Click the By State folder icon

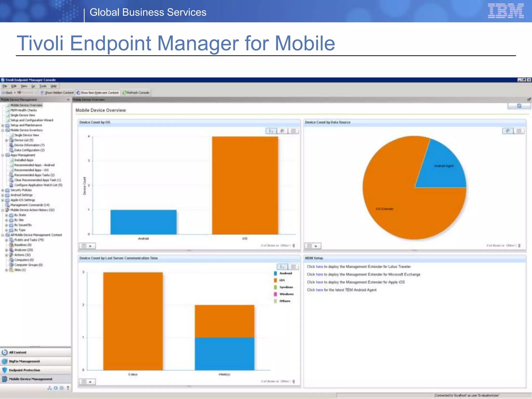pyautogui.click(x=11, y=215)
